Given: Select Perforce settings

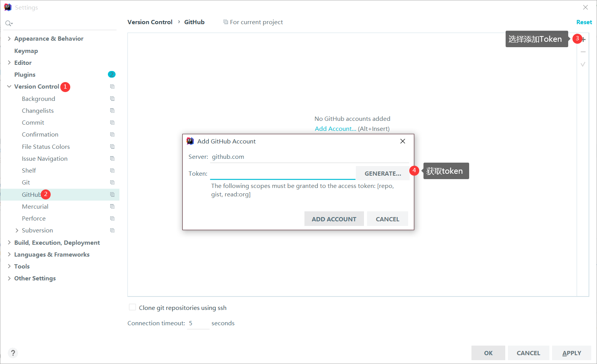Looking at the screenshot, I should coord(34,218).
